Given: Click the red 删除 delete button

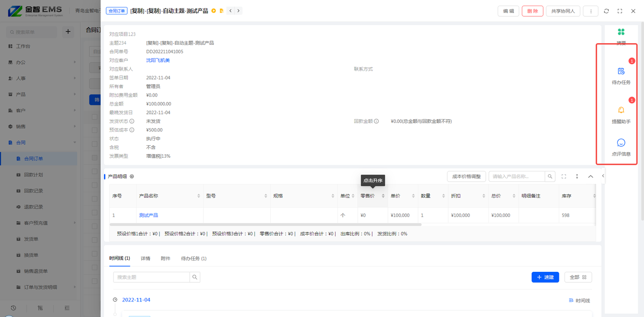Looking at the screenshot, I should coord(532,11).
